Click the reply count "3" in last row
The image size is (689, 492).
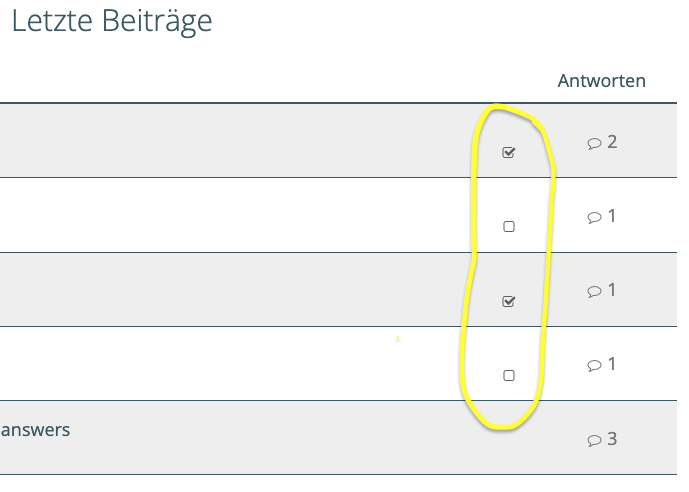coord(612,439)
